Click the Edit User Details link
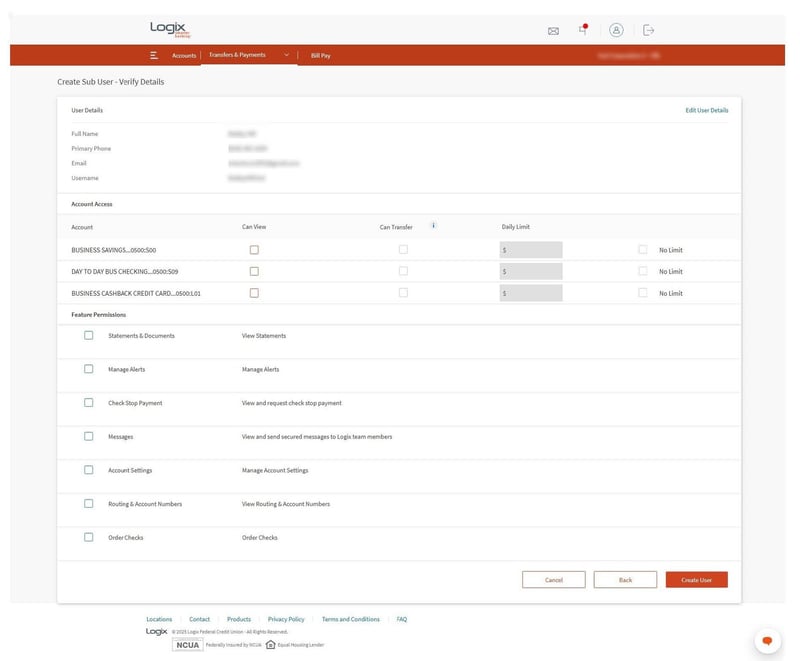 [x=706, y=110]
